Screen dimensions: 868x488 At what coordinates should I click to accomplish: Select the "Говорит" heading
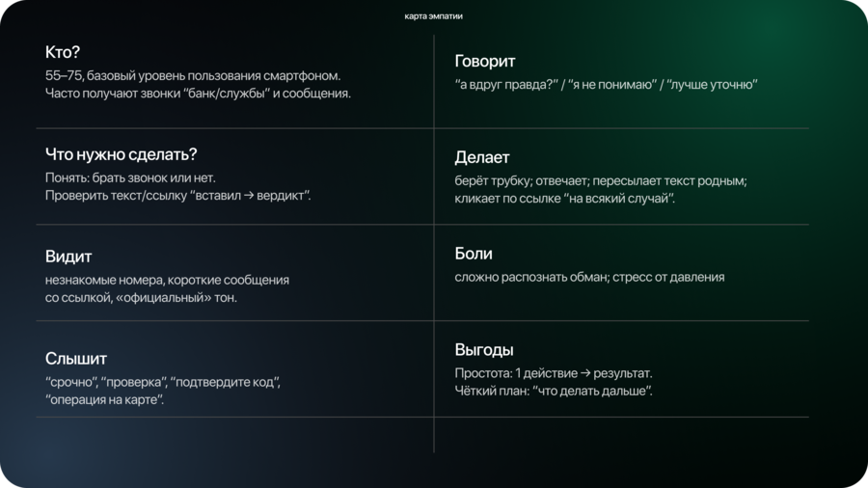pos(485,62)
